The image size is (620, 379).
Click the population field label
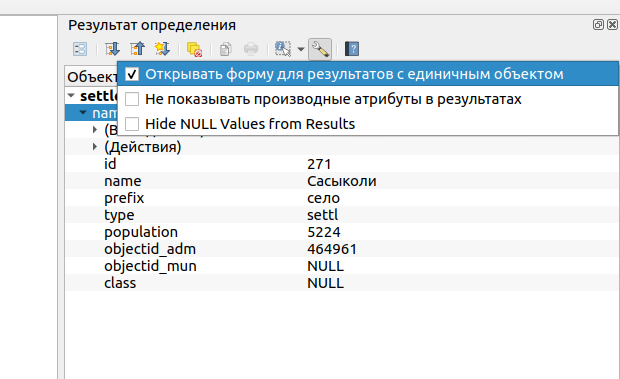(141, 232)
